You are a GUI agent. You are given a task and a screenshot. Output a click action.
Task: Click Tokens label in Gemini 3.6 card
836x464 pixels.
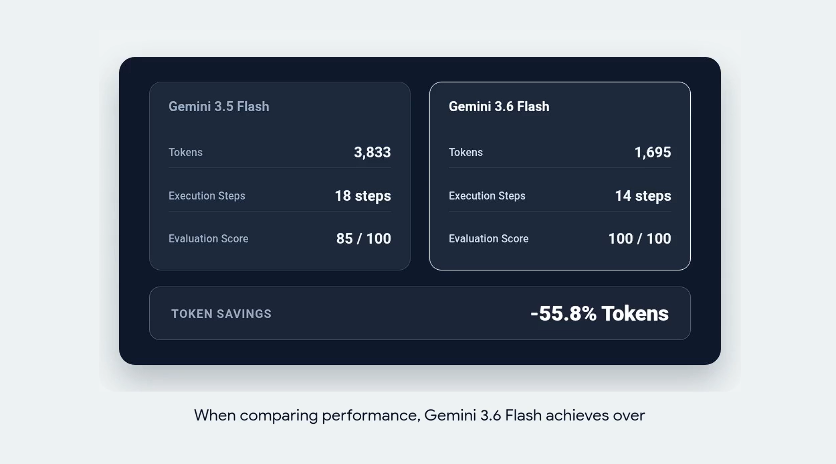pos(465,153)
